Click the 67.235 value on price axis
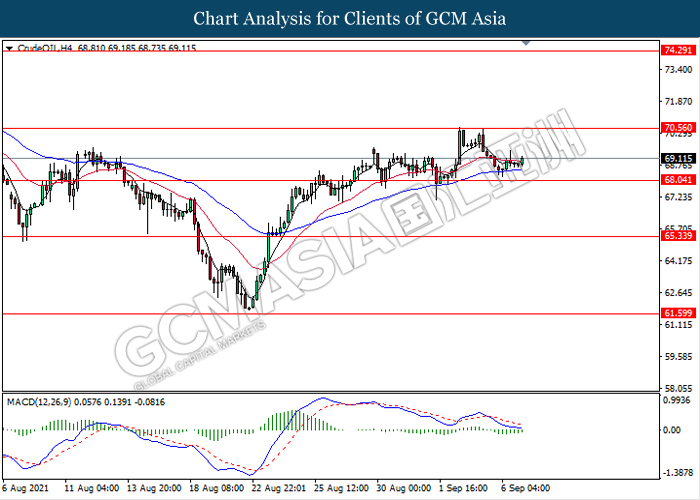 [x=679, y=197]
